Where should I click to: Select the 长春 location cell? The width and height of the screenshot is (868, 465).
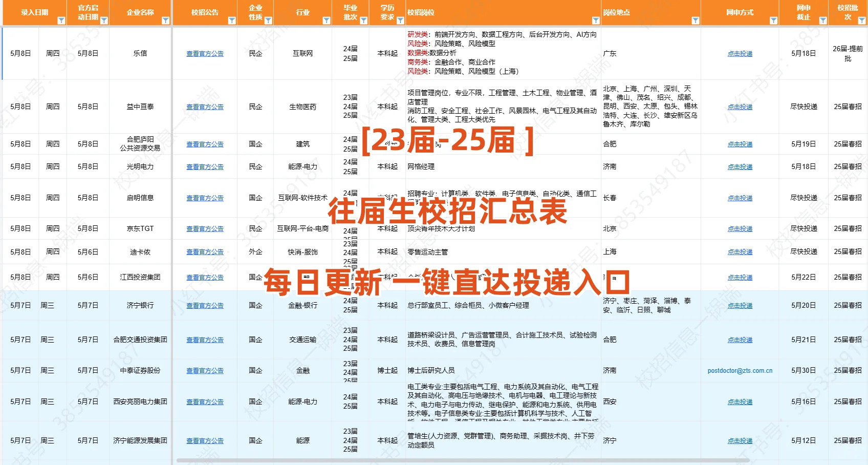coord(650,198)
